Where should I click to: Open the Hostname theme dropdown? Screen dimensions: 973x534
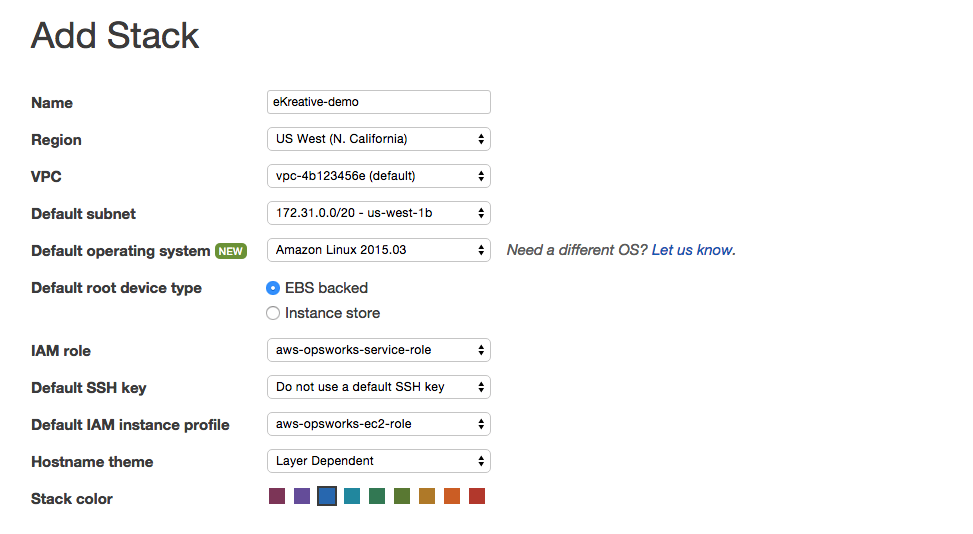[x=378, y=461]
